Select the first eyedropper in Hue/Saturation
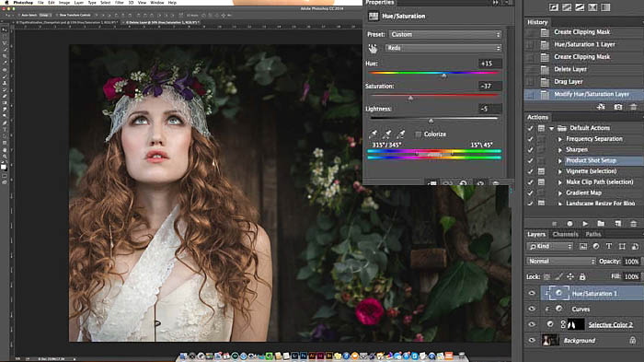Image resolution: width=644 pixels, height=362 pixels. (x=373, y=134)
